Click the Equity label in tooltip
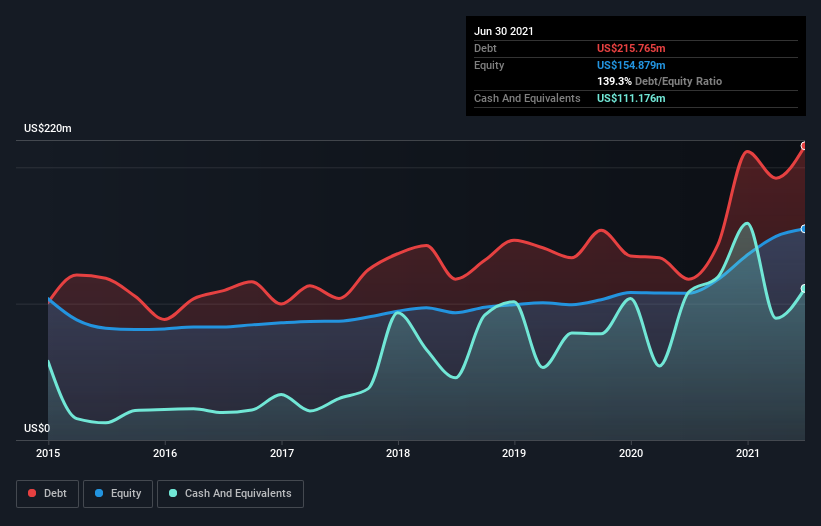The height and width of the screenshot is (526, 821). click(489, 65)
